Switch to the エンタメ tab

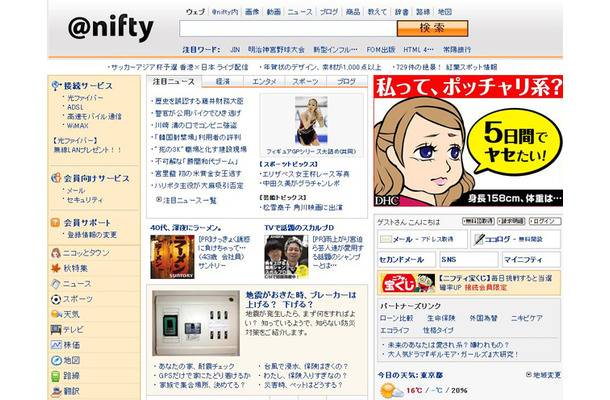point(264,82)
